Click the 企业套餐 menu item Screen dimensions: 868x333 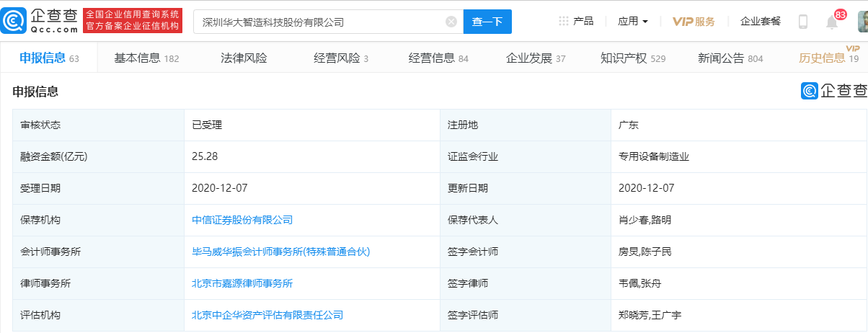pos(760,22)
